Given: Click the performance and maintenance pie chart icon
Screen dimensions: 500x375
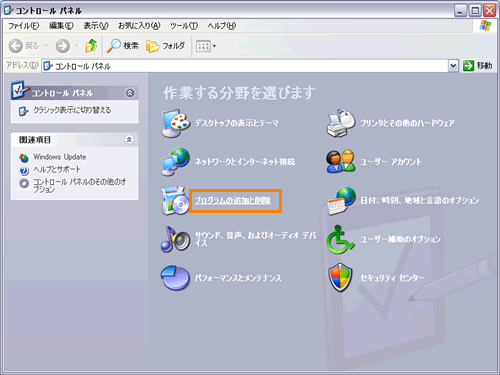Looking at the screenshot, I should point(175,278).
